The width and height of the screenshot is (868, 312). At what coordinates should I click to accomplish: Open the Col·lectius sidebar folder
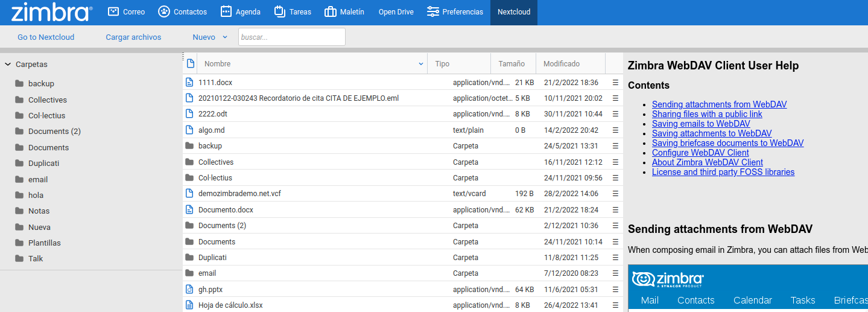46,115
